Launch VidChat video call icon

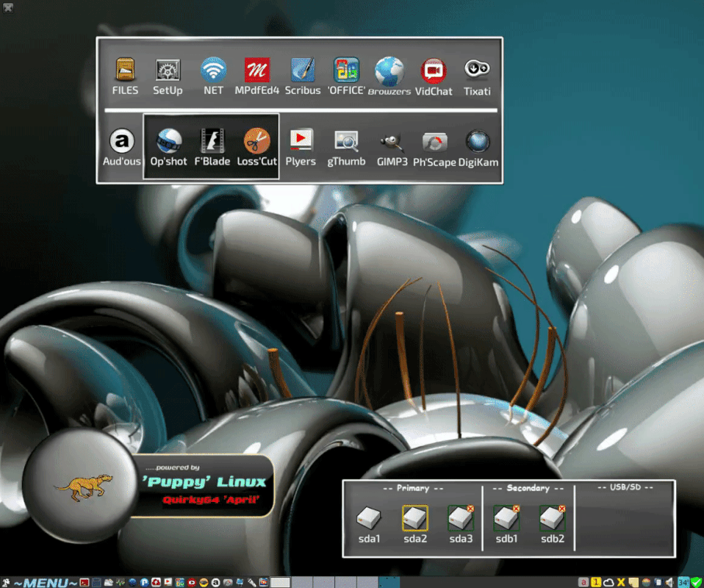point(434,71)
